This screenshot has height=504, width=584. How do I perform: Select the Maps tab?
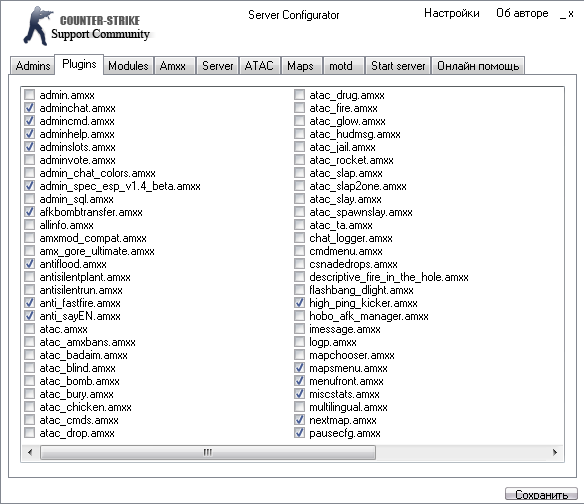300,66
